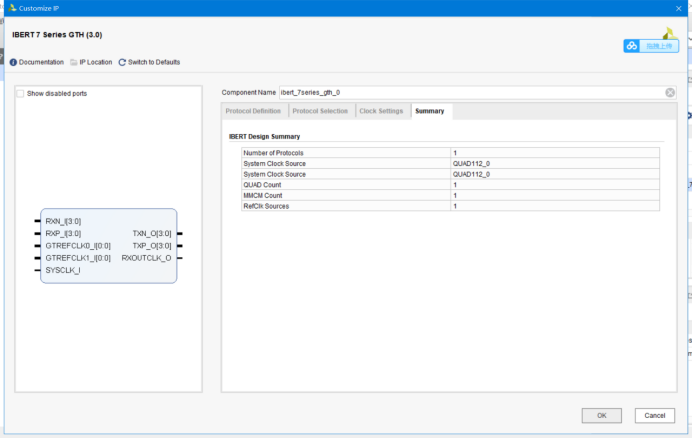This screenshot has height=439, width=693.
Task: Close the Customize IP dialog
Action: (x=678, y=8)
